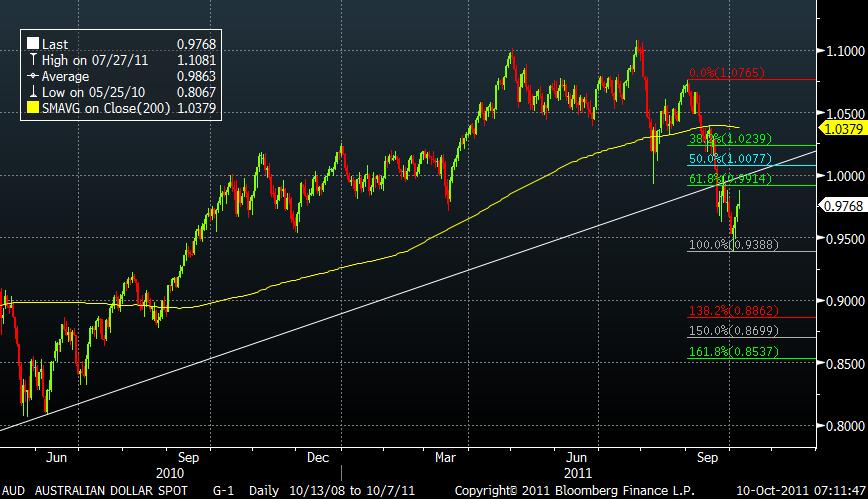The image size is (868, 499).
Task: Select the High on 07/27/11 legend row
Action: tap(122, 60)
